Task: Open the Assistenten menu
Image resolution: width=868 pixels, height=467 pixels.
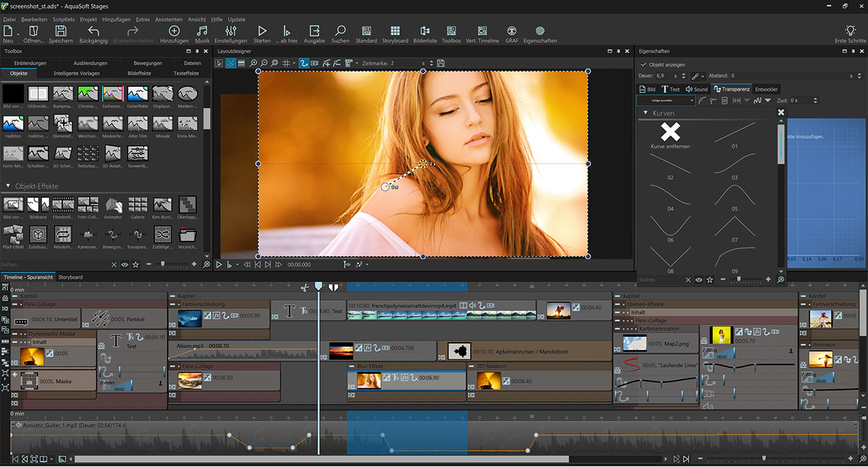Action: click(x=168, y=20)
